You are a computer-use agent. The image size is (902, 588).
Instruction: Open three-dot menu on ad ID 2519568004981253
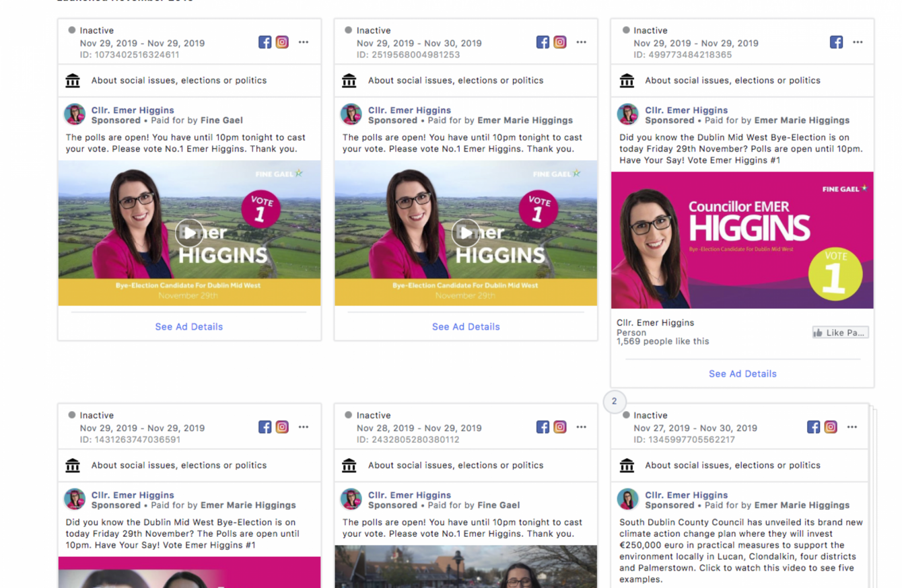(581, 42)
